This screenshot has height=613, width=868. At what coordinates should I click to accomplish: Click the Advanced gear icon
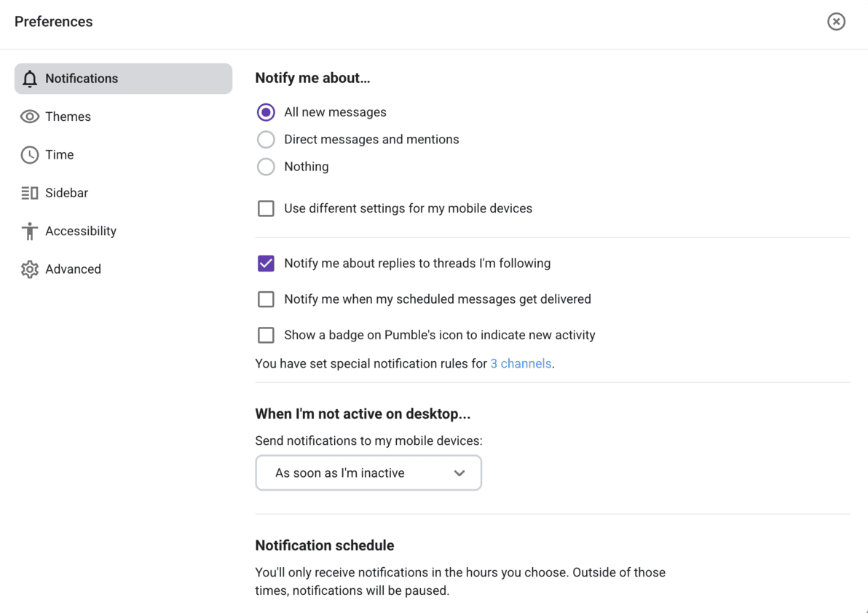point(30,269)
